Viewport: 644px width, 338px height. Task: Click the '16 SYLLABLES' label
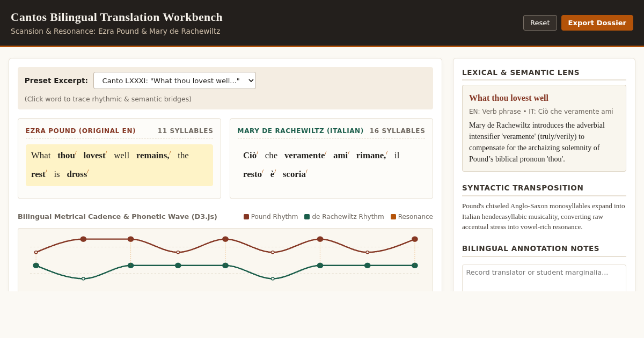click(397, 131)
